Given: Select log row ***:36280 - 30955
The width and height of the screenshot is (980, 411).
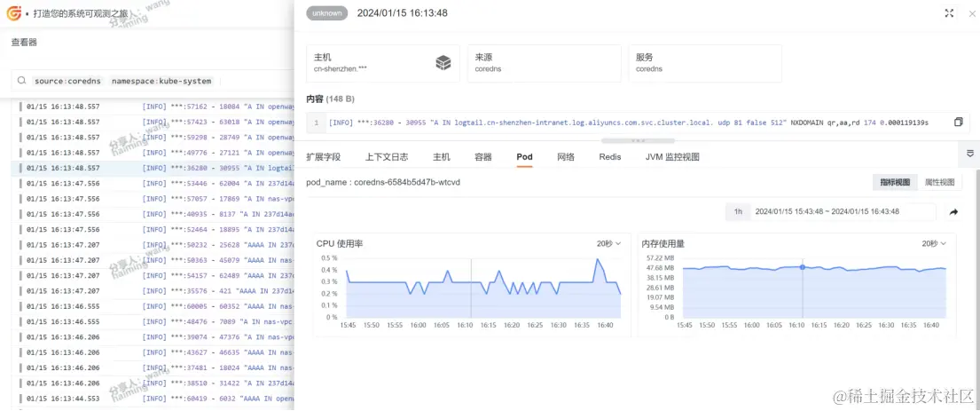Looking at the screenshot, I should (153, 168).
